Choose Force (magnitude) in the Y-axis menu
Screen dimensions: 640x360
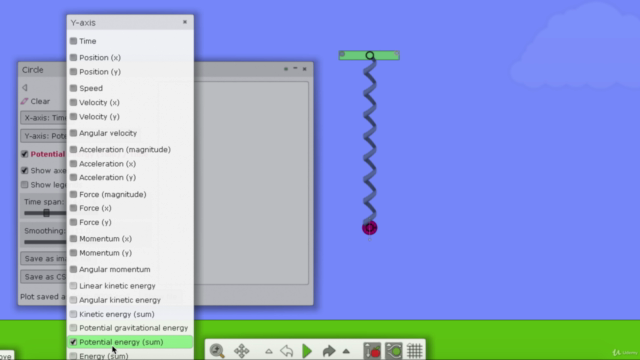tap(113, 194)
